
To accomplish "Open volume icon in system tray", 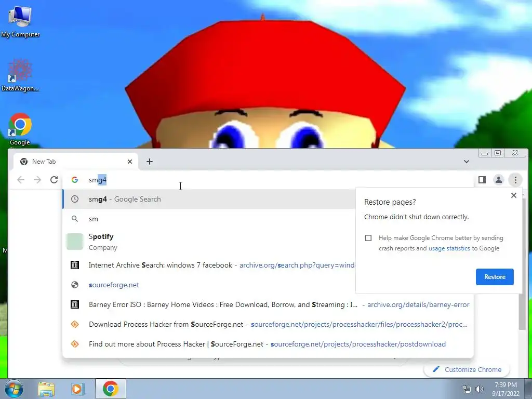I will pyautogui.click(x=480, y=389).
